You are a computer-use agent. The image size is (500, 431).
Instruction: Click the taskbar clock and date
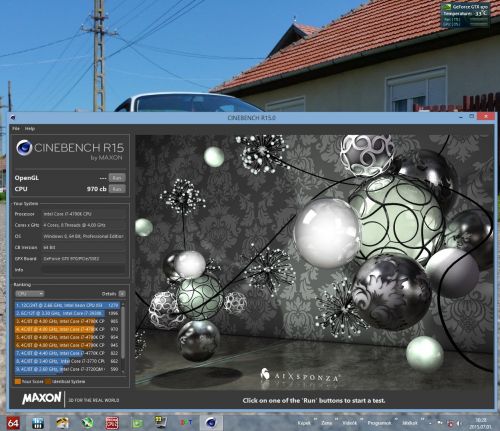pyautogui.click(x=480, y=423)
